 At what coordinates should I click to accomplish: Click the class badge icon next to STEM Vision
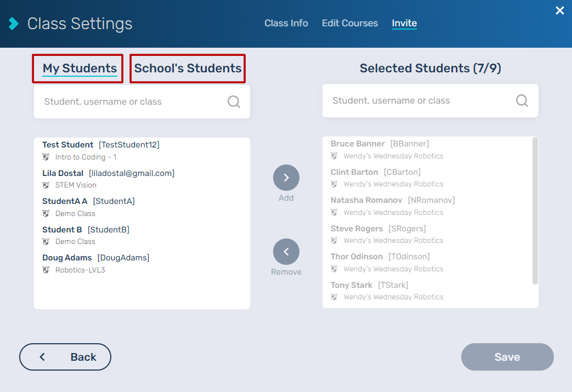[46, 185]
